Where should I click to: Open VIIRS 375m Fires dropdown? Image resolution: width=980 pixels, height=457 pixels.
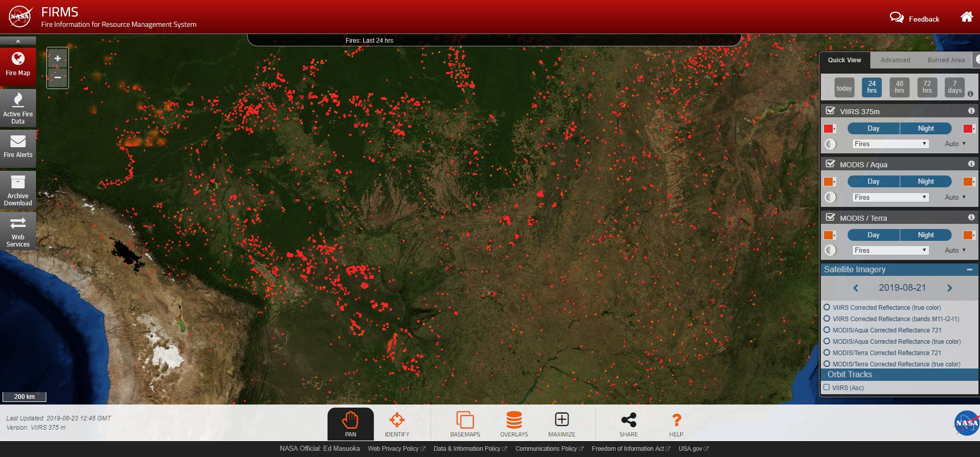pos(890,144)
